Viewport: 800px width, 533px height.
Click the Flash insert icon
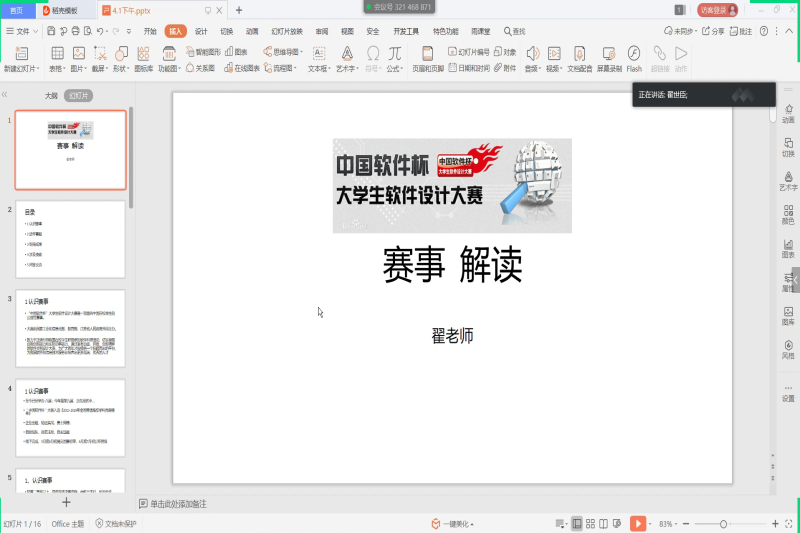click(634, 54)
